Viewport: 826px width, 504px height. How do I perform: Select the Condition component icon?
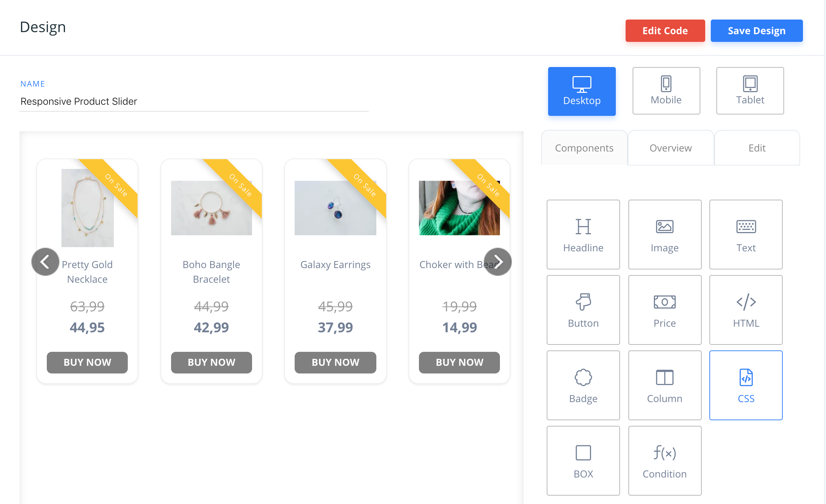click(664, 461)
